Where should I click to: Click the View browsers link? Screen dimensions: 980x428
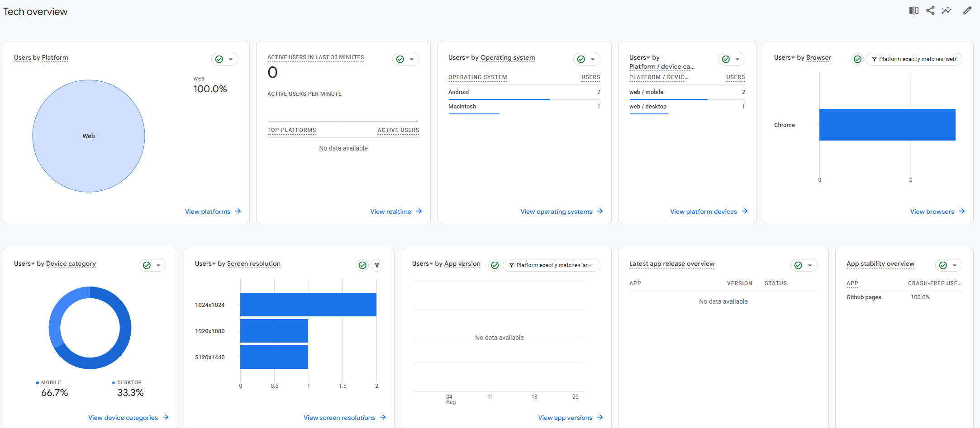(x=932, y=211)
